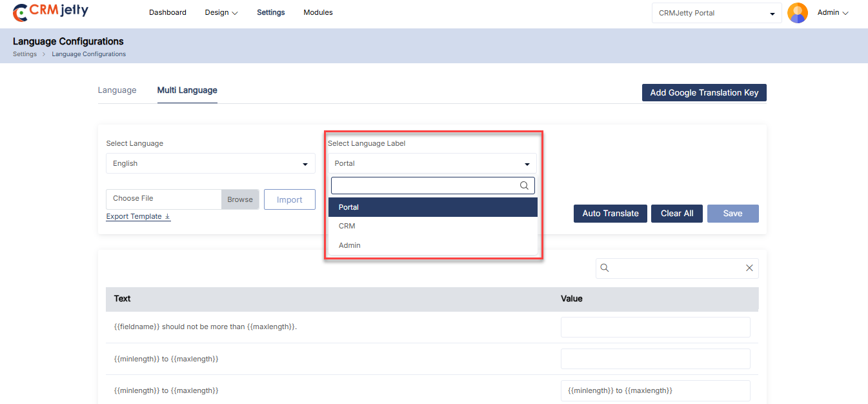Switch to the Language tab
The width and height of the screenshot is (868, 404).
tap(117, 90)
